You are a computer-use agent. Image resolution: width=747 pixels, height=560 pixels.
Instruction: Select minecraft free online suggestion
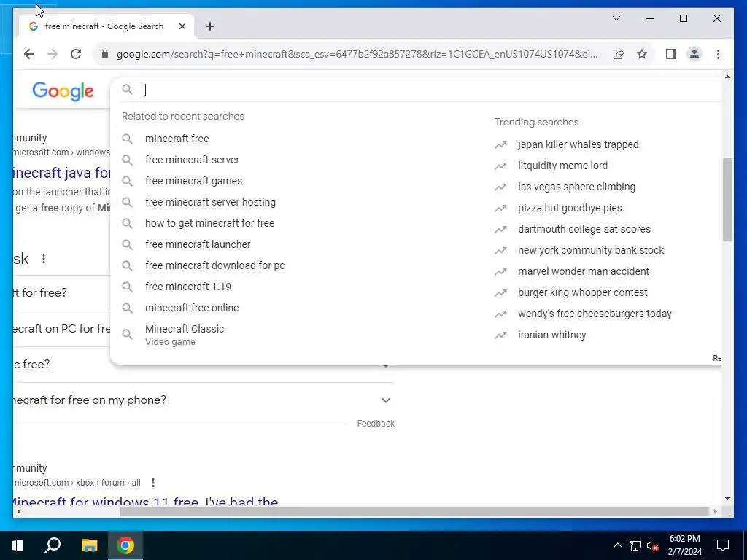pos(192,308)
